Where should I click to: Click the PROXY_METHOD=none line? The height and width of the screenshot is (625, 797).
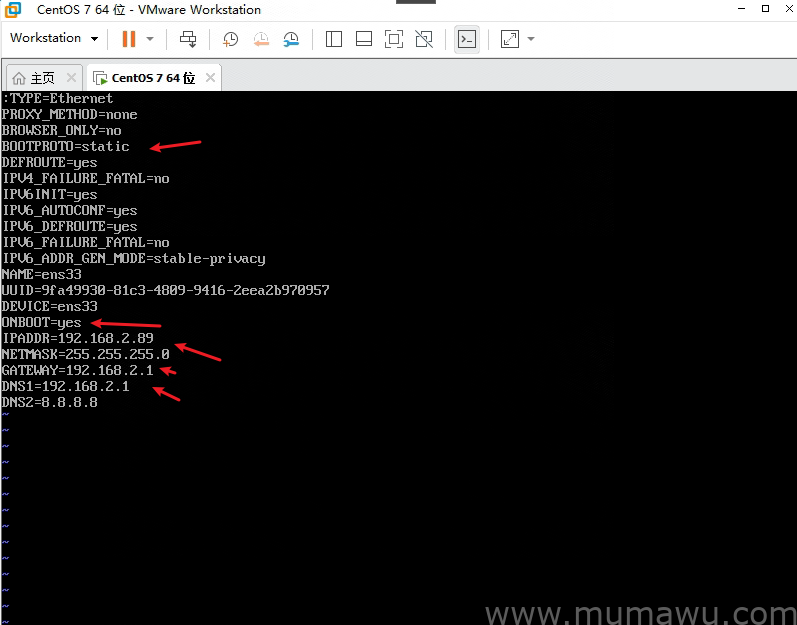click(x=70, y=114)
